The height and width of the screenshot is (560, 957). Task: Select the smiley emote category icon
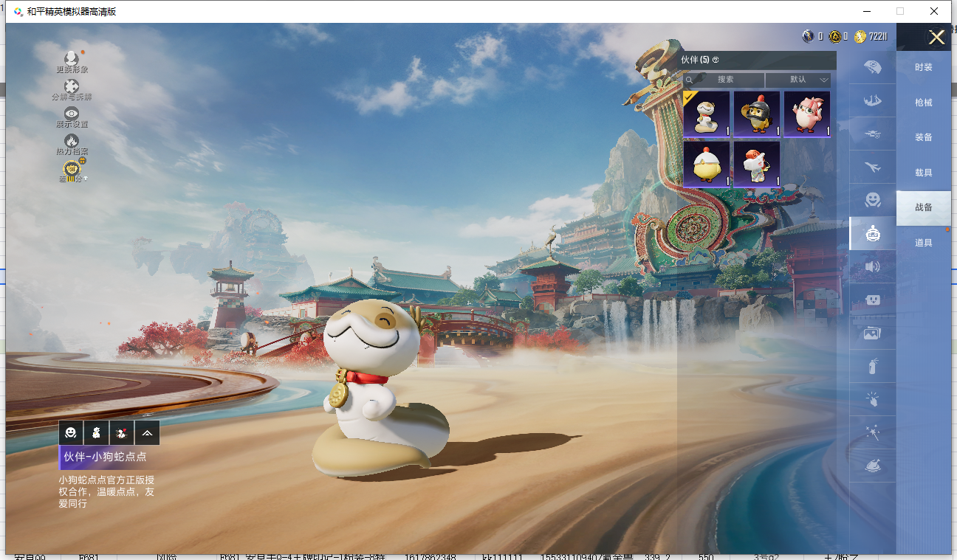point(872,200)
